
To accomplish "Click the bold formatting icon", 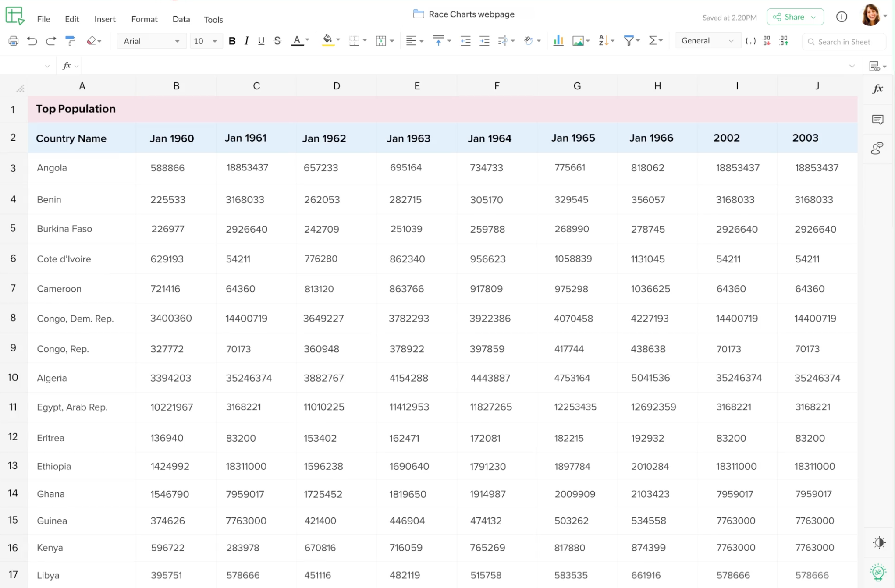I will point(231,41).
